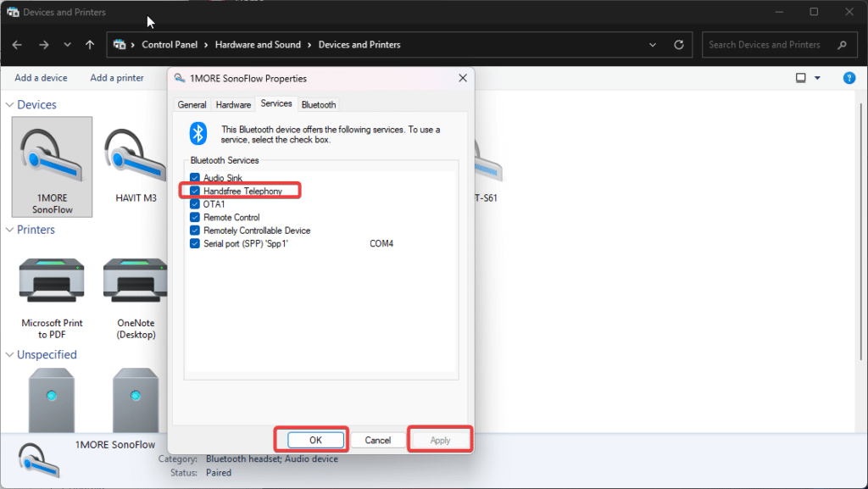868x489 pixels.
Task: Open view options dropdown arrow
Action: [817, 78]
